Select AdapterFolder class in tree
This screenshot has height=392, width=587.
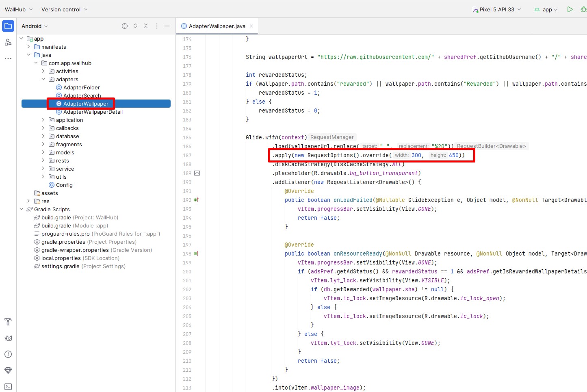pos(81,87)
